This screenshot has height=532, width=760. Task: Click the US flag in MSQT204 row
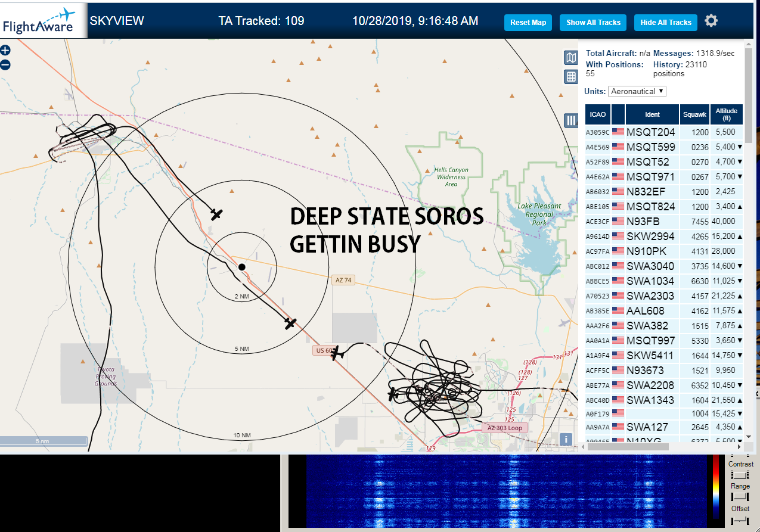coord(618,132)
